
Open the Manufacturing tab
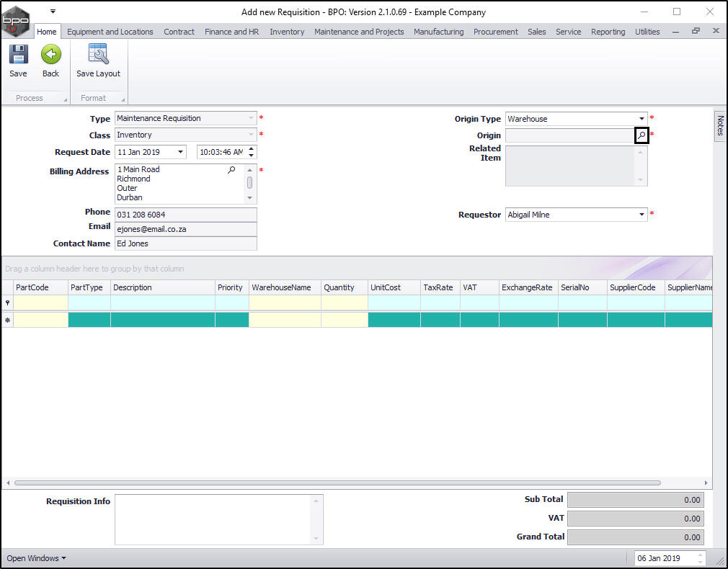point(438,32)
